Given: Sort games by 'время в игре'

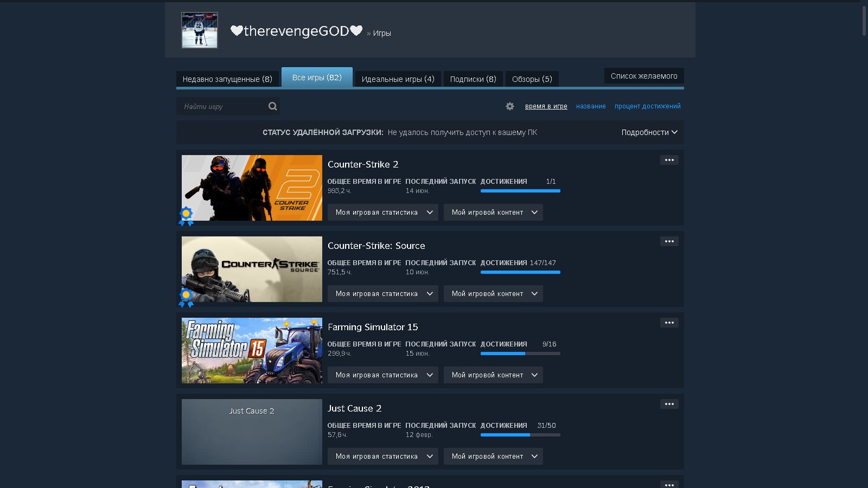Looking at the screenshot, I should pos(546,106).
